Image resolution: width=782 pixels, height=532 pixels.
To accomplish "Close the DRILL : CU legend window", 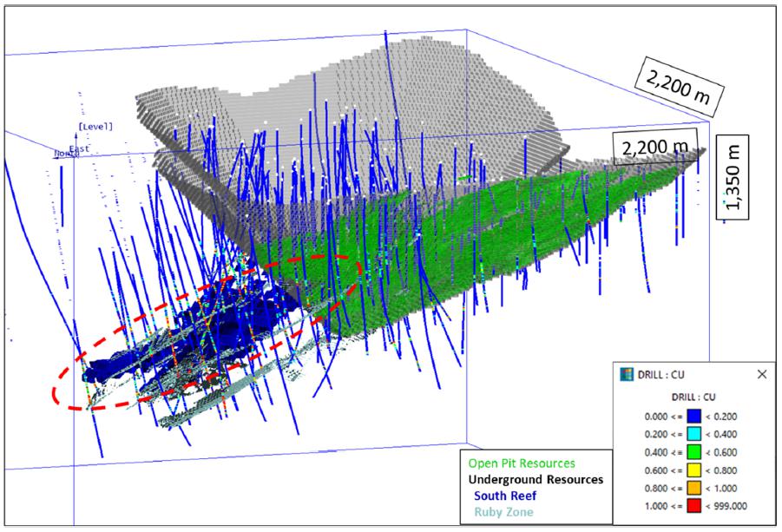I will tap(761, 374).
